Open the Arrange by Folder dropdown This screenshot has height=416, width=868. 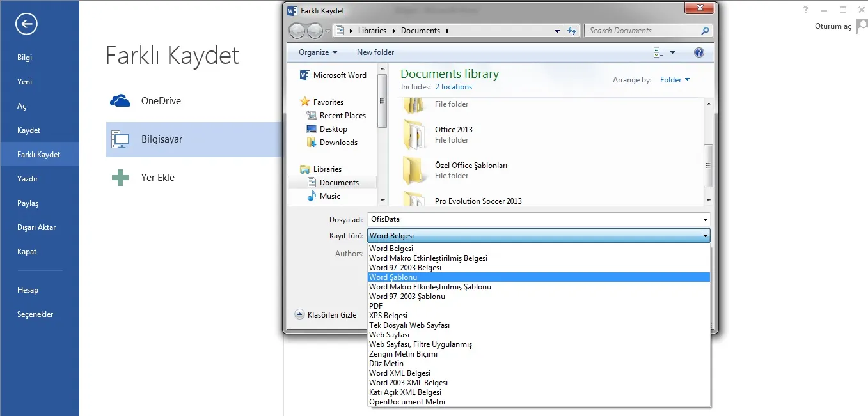pyautogui.click(x=675, y=80)
